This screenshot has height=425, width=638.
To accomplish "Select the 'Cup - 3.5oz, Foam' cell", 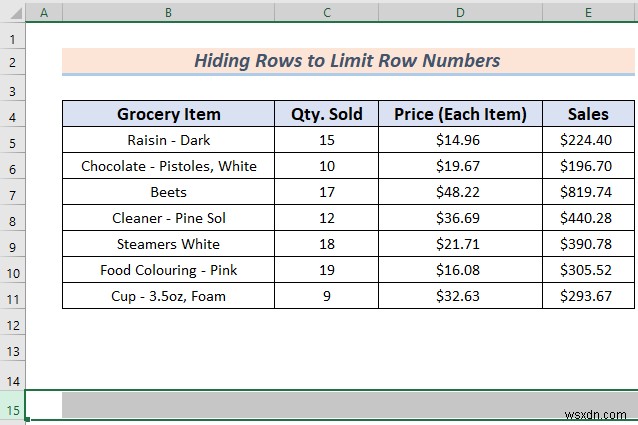I will 168,296.
